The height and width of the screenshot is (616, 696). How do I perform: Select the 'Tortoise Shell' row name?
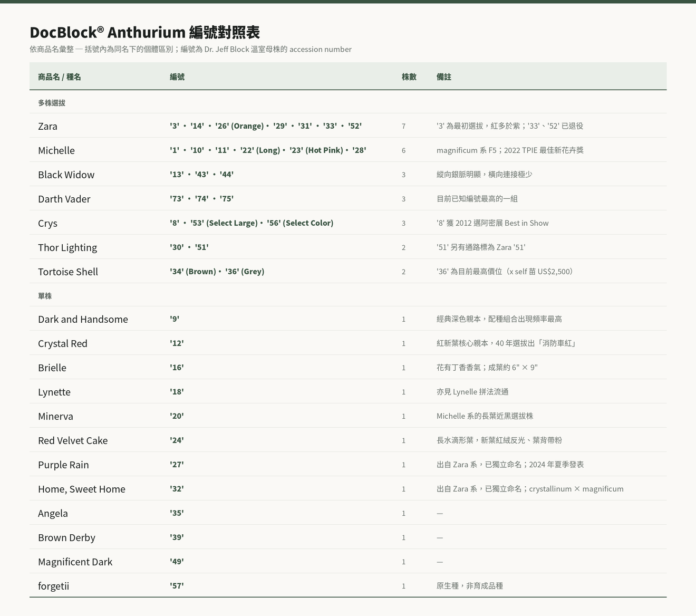[68, 272]
